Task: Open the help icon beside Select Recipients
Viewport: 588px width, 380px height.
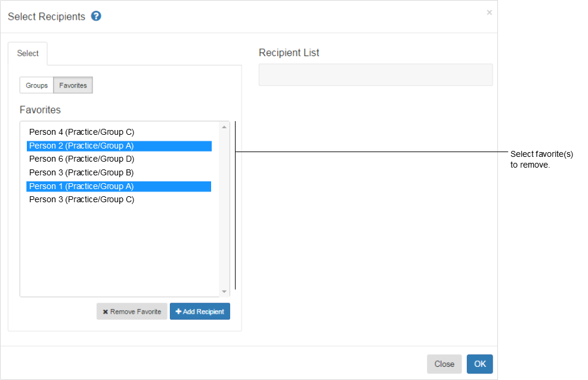Action: pos(96,16)
